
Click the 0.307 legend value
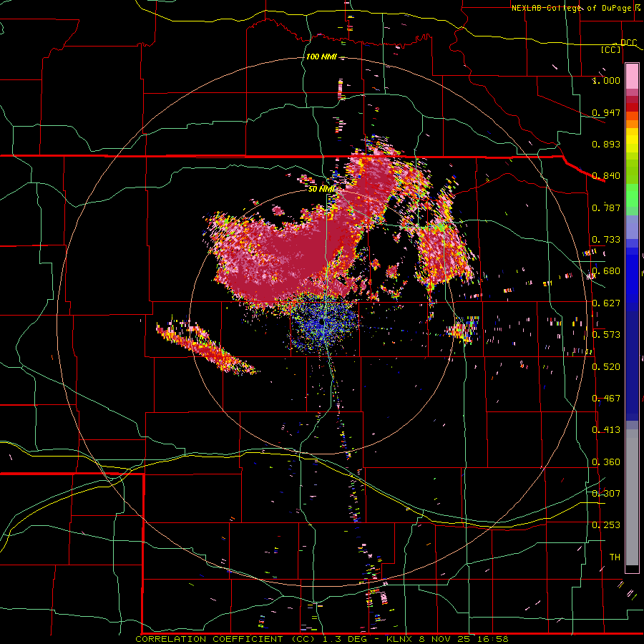(606, 494)
